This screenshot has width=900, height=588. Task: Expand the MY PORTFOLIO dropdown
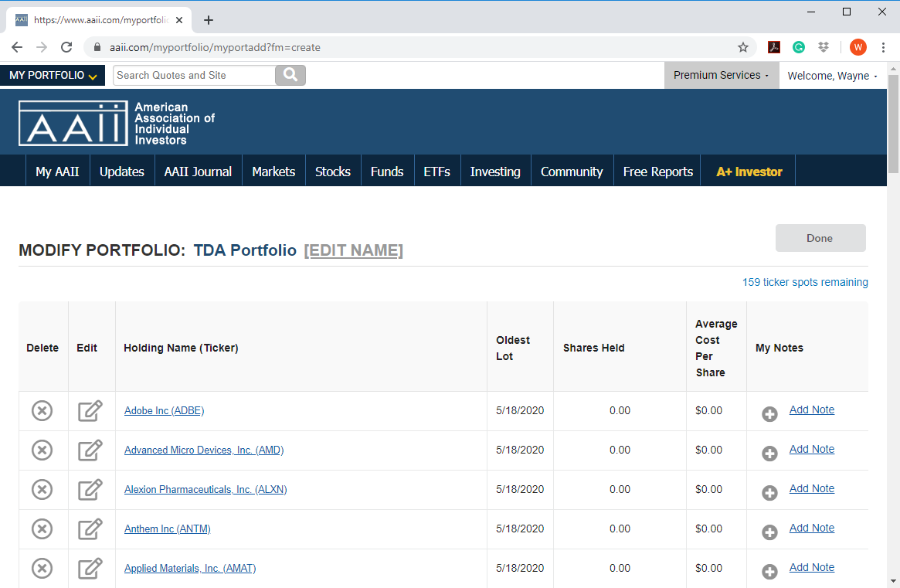pos(53,75)
